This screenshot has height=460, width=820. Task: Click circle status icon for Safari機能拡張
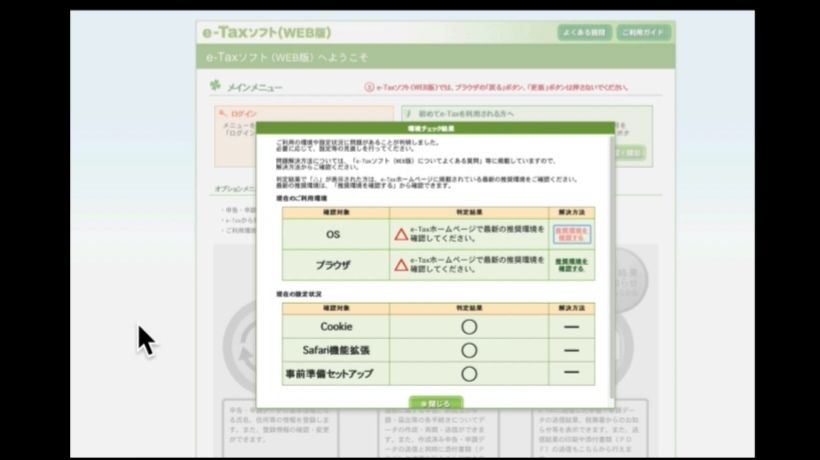click(x=469, y=351)
